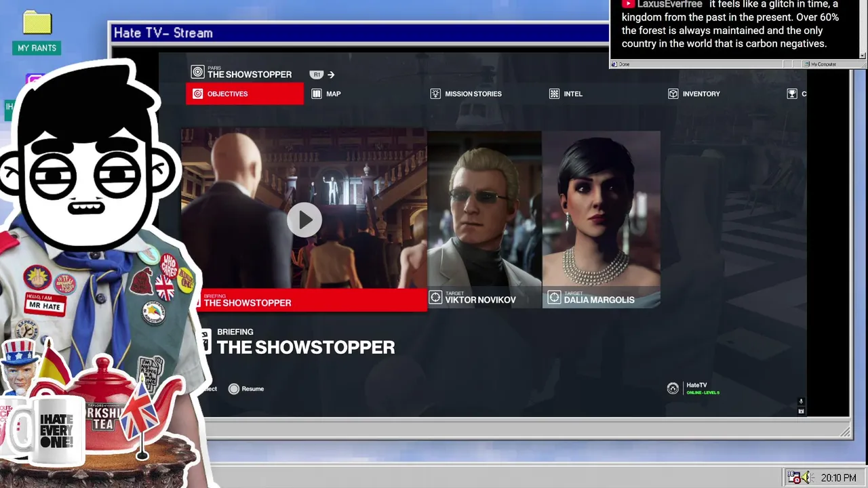Click the trophy icon of the cut-off tab

[x=791, y=94]
